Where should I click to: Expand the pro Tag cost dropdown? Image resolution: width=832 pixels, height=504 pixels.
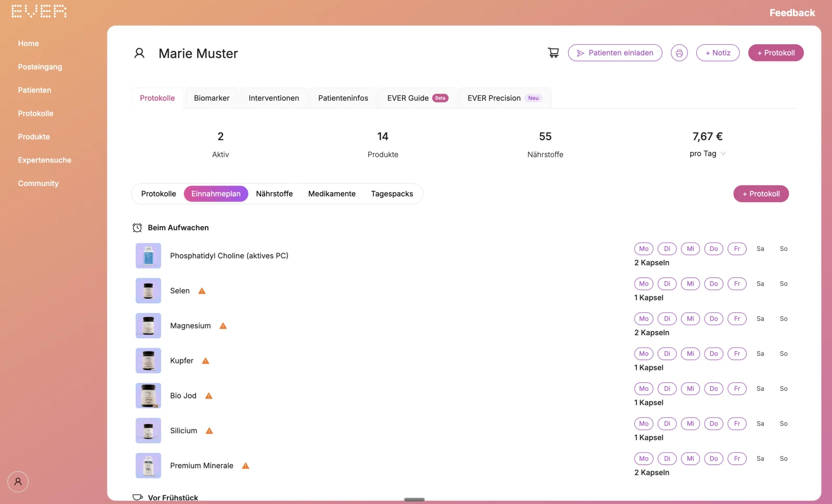[x=708, y=154]
